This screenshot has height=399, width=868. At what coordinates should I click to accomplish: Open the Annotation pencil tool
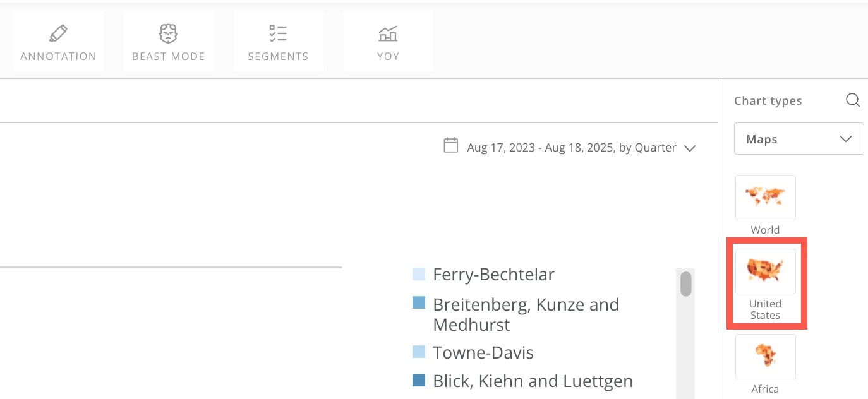coord(58,42)
